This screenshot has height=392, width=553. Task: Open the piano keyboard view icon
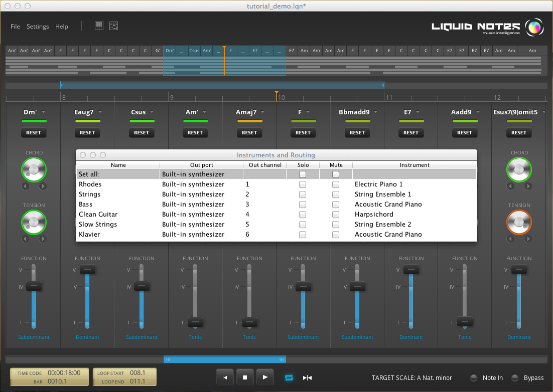(x=99, y=26)
